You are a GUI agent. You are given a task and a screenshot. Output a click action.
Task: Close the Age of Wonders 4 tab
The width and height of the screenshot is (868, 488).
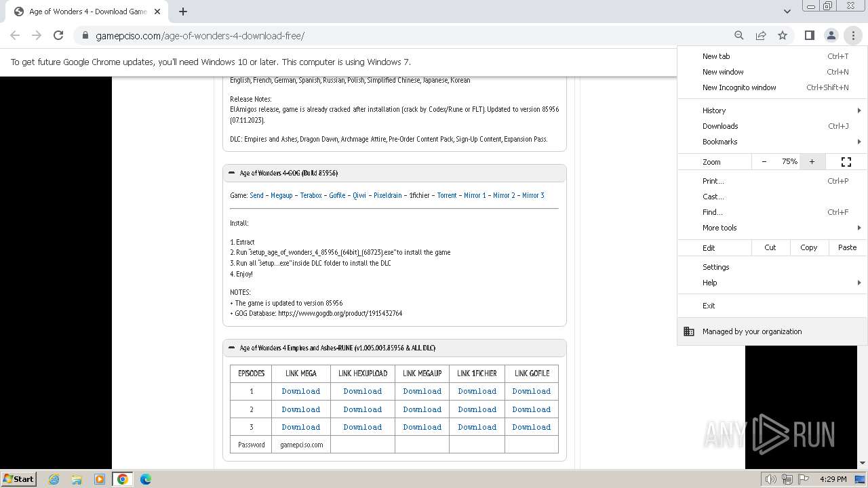pyautogui.click(x=157, y=12)
